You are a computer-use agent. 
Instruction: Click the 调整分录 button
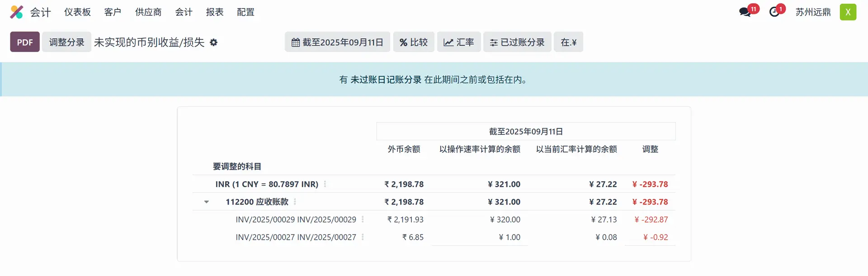click(66, 42)
